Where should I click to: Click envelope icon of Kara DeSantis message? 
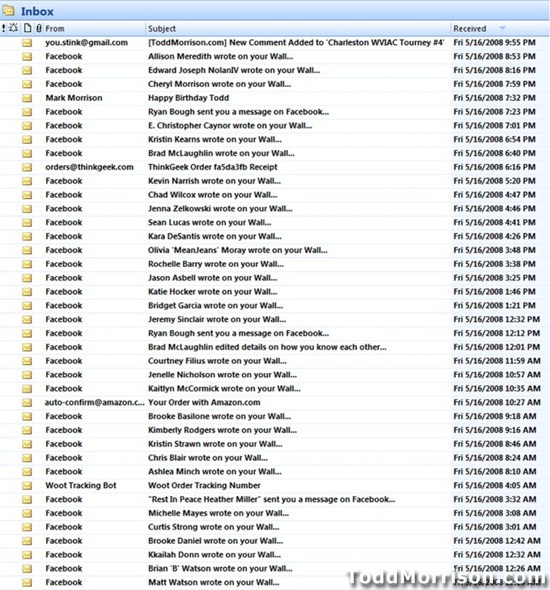(27, 237)
